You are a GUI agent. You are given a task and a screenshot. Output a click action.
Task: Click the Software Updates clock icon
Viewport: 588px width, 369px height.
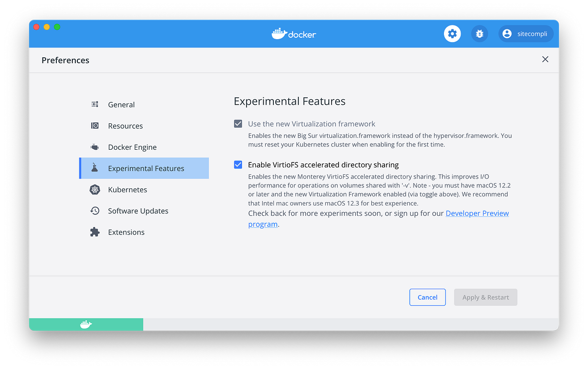pyautogui.click(x=94, y=210)
